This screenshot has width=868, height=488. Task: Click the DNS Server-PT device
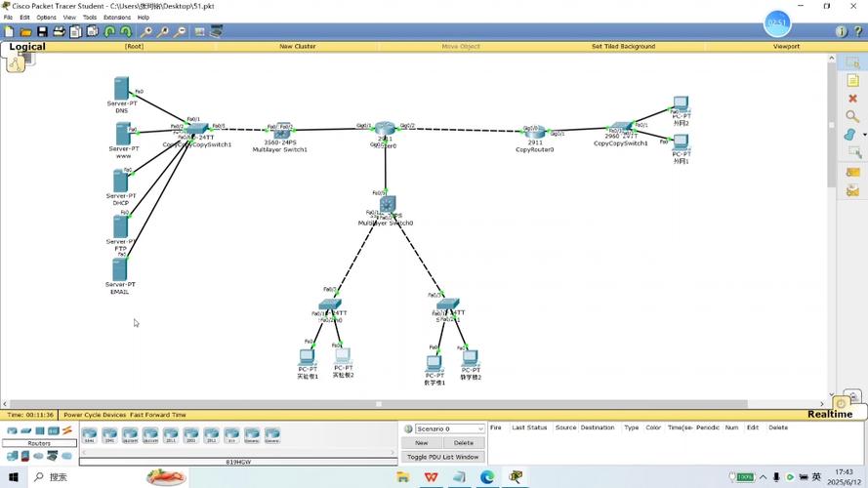[121, 90]
